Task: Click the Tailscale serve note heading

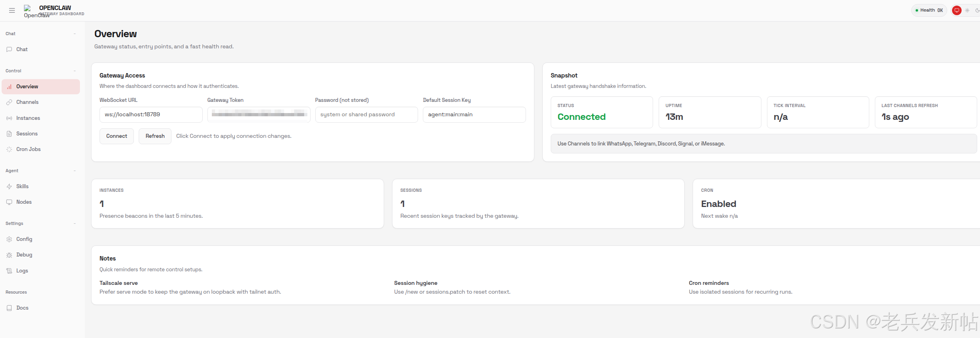Action: tap(119, 283)
